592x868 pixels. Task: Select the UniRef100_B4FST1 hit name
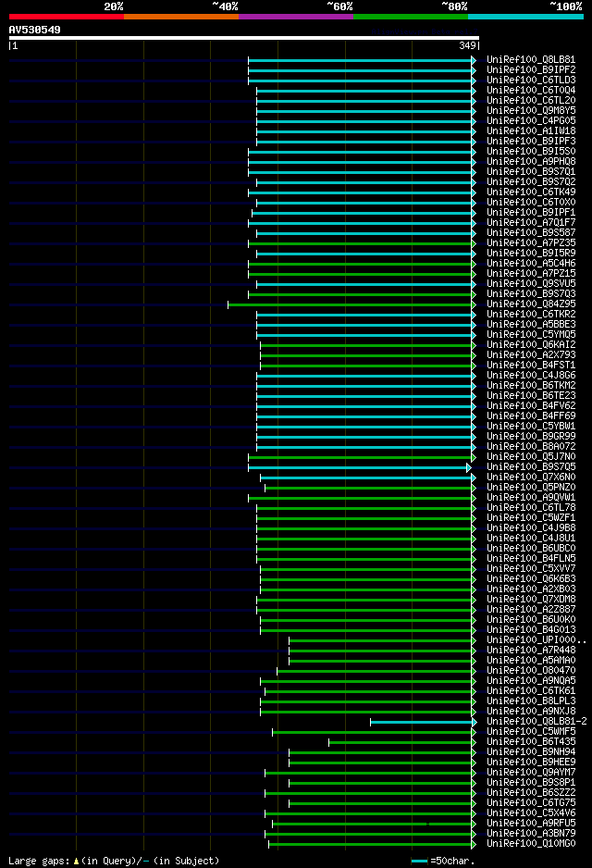coord(531,365)
